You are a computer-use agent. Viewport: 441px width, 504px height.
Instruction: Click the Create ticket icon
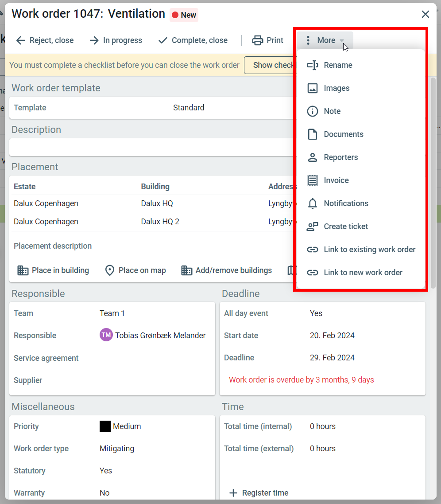313,227
